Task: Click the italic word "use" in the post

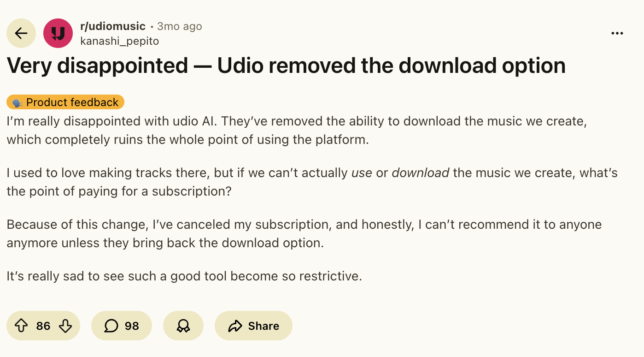Action: point(362,173)
